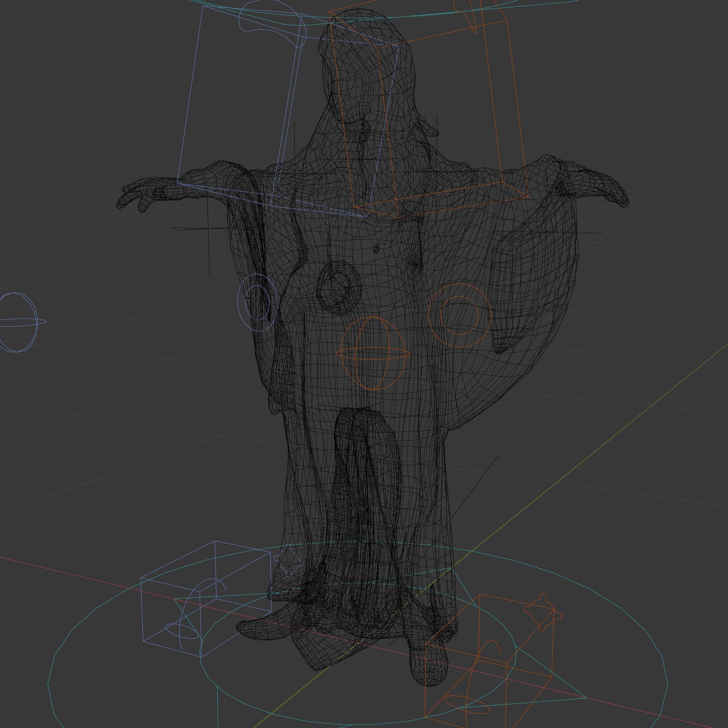728x728 pixels.
Task: Select the blue concentric circle control
Action: pyautogui.click(x=258, y=303)
